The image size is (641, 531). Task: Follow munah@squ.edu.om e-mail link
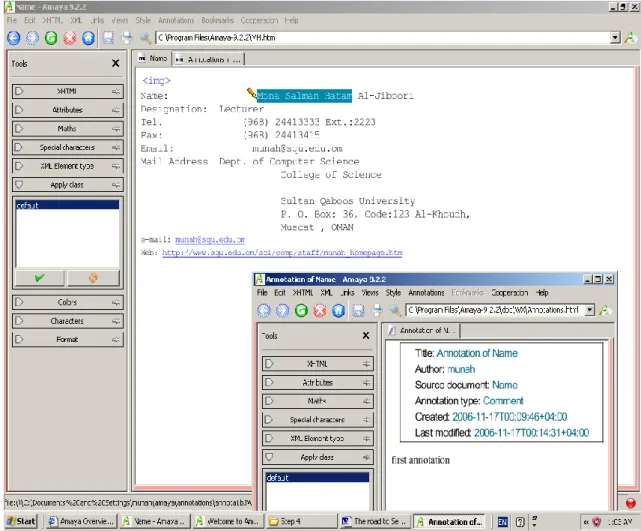tap(210, 240)
